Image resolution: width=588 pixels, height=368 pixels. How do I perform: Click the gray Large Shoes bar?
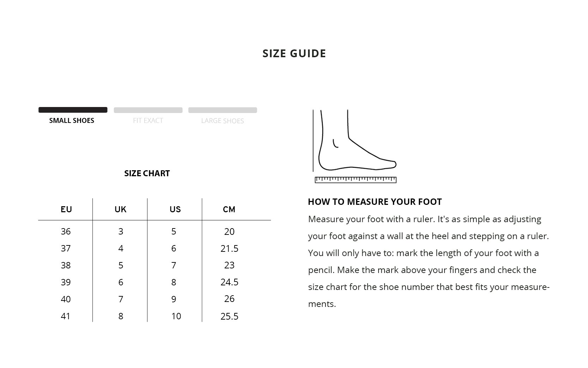[x=222, y=110]
